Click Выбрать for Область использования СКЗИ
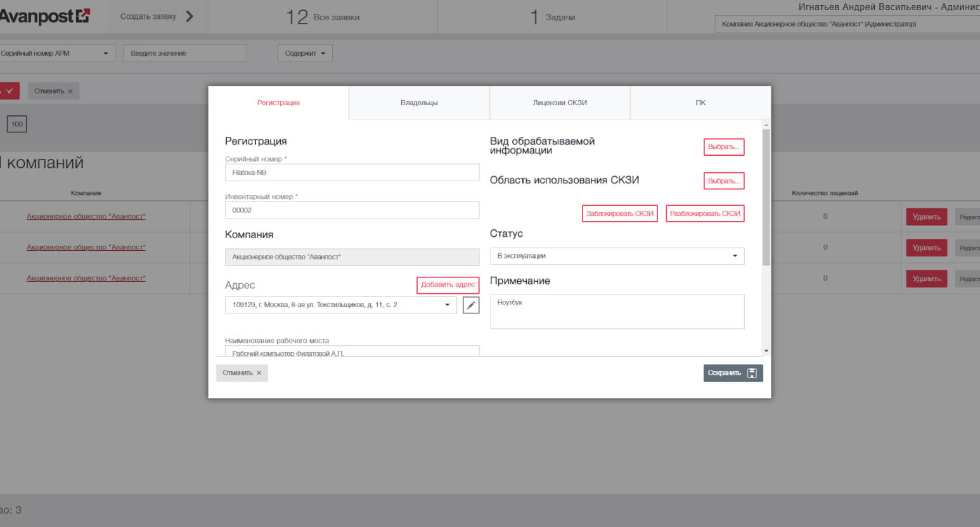 coord(724,181)
